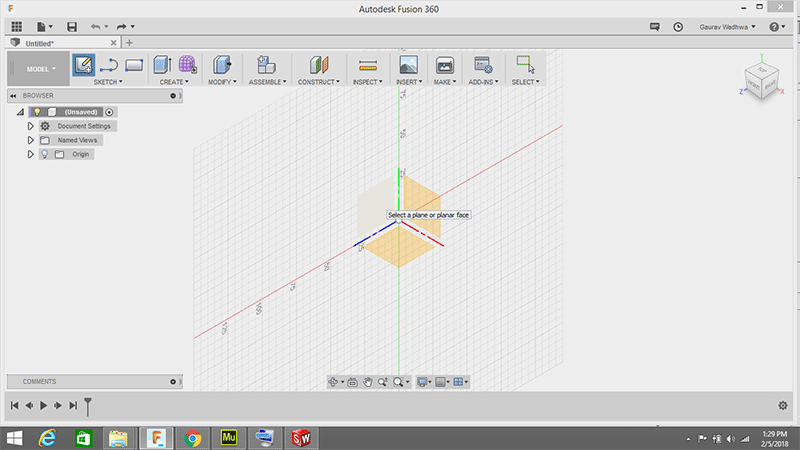Undo the last action

(x=95, y=27)
